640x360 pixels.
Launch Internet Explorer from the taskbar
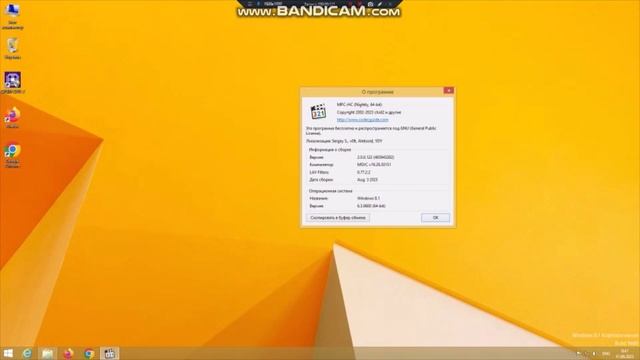[27, 353]
